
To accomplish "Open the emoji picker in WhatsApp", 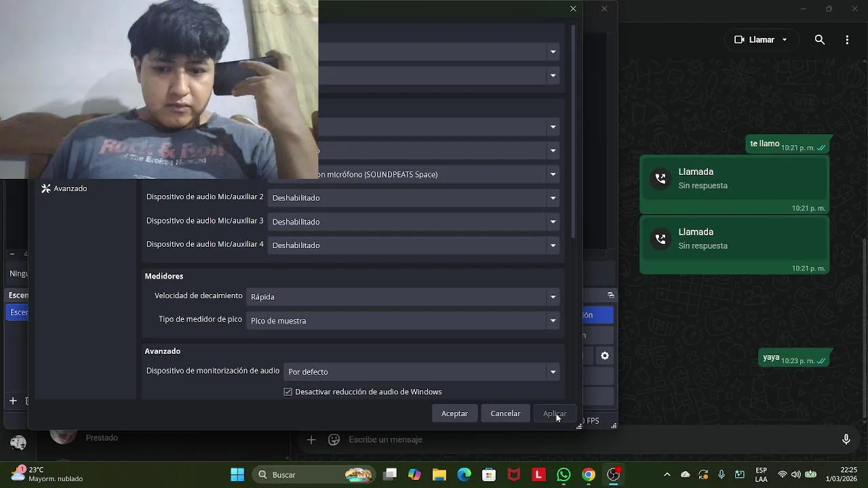I will click(334, 440).
